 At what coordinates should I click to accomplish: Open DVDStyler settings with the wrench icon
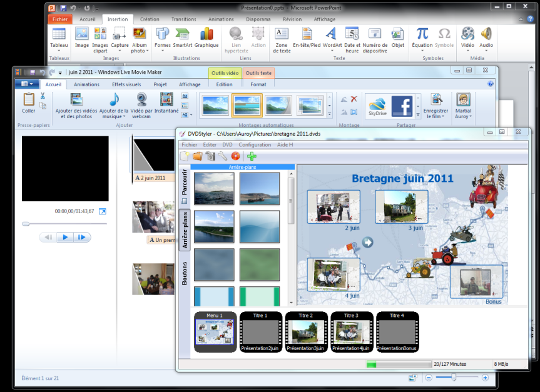tap(223, 156)
